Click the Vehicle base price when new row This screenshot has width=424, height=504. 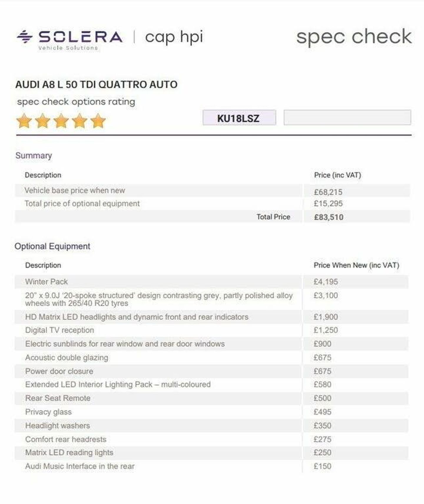pyautogui.click(x=212, y=191)
